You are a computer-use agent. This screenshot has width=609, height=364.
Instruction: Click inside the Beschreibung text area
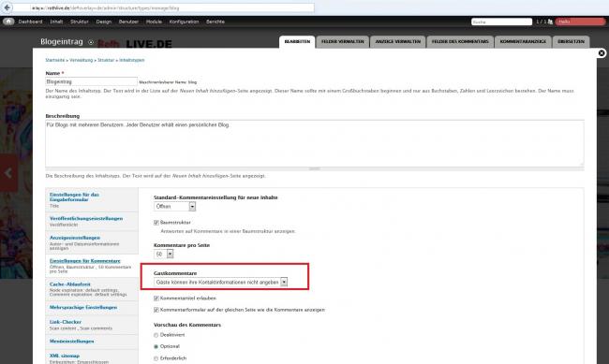315,143
